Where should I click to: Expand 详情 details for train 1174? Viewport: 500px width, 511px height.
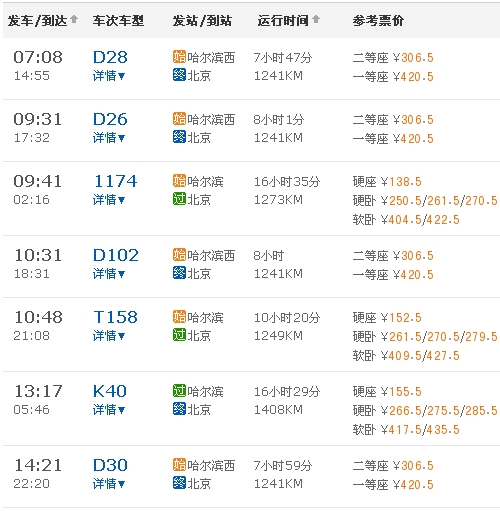[x=109, y=200]
